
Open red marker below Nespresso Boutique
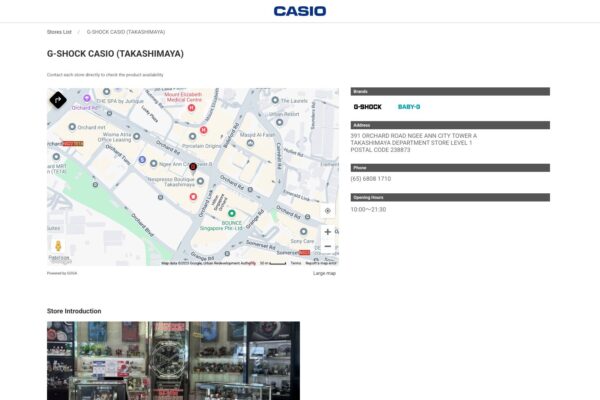(x=193, y=197)
